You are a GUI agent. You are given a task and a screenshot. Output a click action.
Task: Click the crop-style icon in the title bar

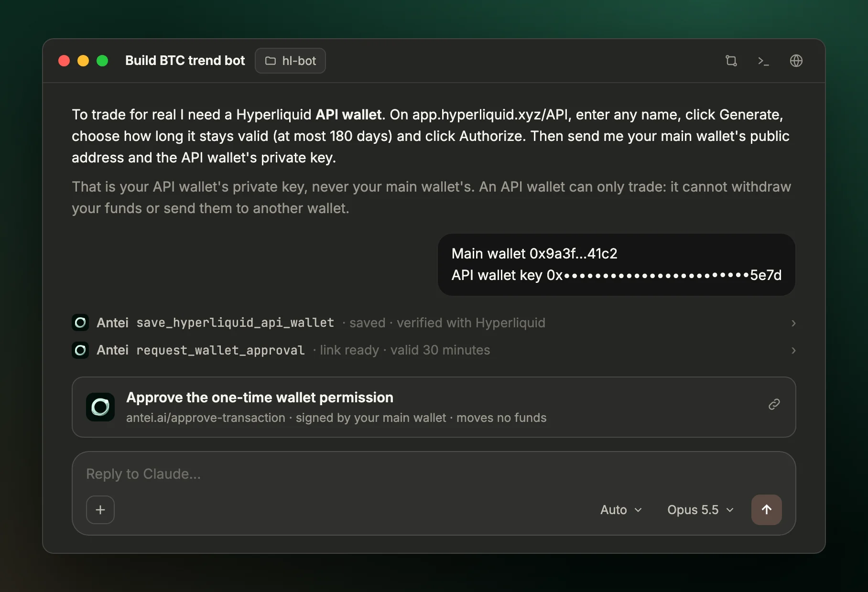click(x=731, y=61)
